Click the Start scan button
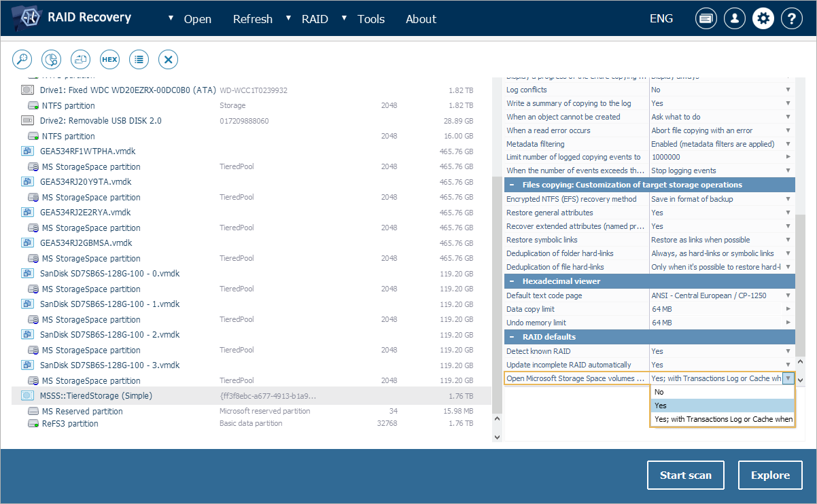This screenshot has height=504, width=817. 685,475
